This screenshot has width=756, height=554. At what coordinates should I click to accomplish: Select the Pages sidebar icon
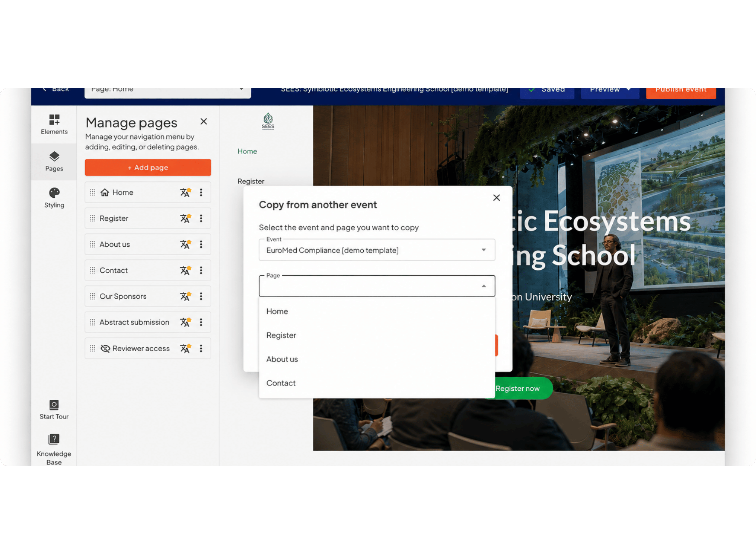[54, 156]
